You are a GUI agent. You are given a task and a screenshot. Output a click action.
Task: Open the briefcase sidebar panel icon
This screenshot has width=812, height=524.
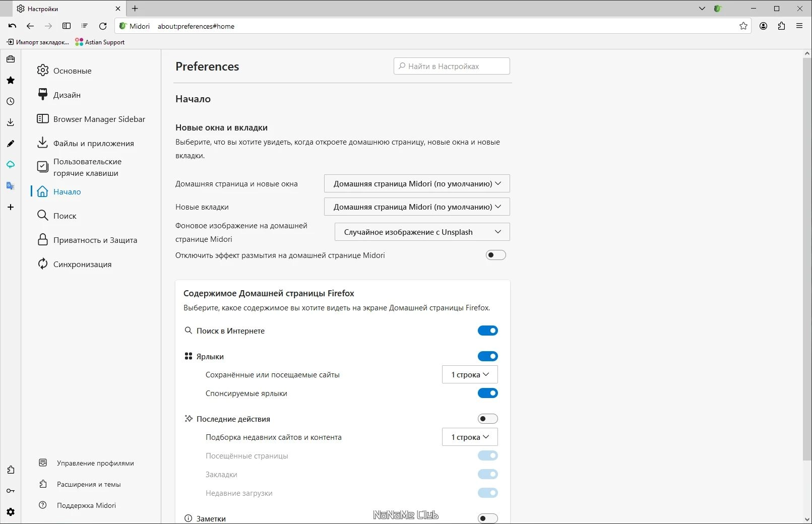tap(11, 59)
